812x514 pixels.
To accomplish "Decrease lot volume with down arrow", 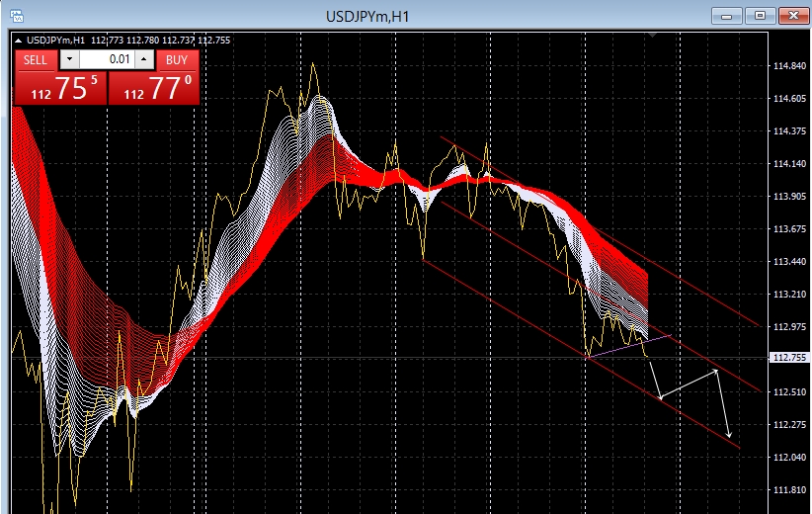I will (x=69, y=59).
